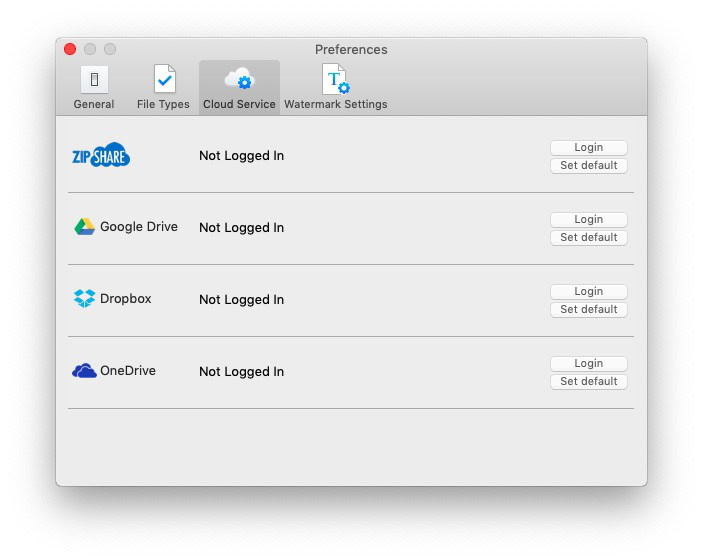Set ZipShare as default cloud service

pyautogui.click(x=589, y=165)
